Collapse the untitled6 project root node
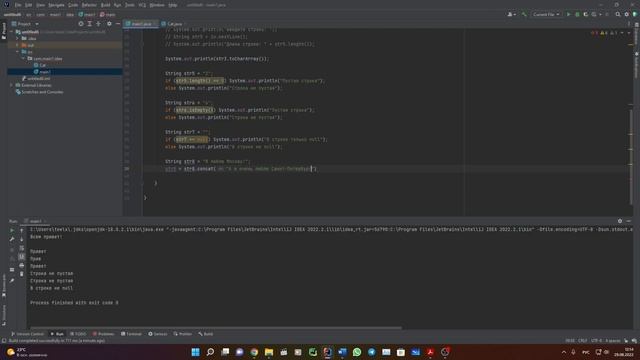Viewport: 640px width, 360px height. pyautogui.click(x=11, y=31)
